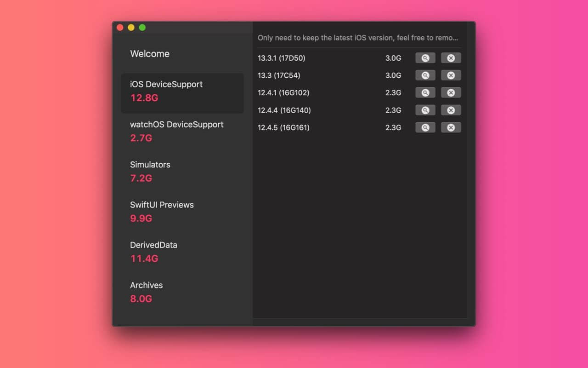Remove the 13.3 (17C54) device support
The height and width of the screenshot is (368, 588).
(x=451, y=75)
